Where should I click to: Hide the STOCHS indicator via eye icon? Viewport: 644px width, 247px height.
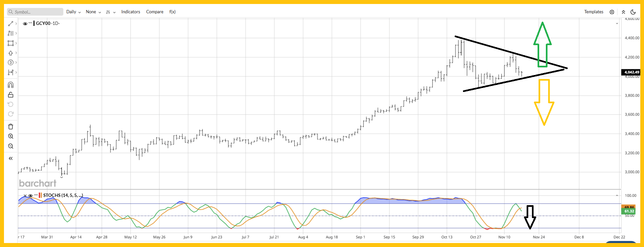tap(31, 196)
